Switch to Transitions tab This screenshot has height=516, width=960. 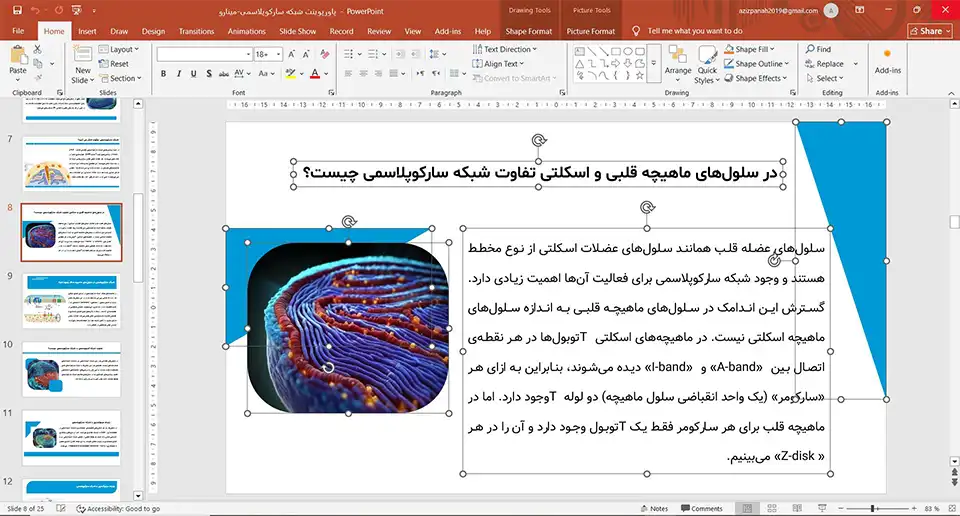pos(196,31)
